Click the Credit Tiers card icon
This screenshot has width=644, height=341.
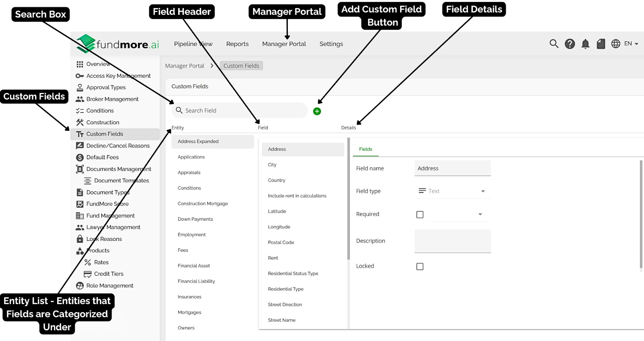pyautogui.click(x=87, y=274)
